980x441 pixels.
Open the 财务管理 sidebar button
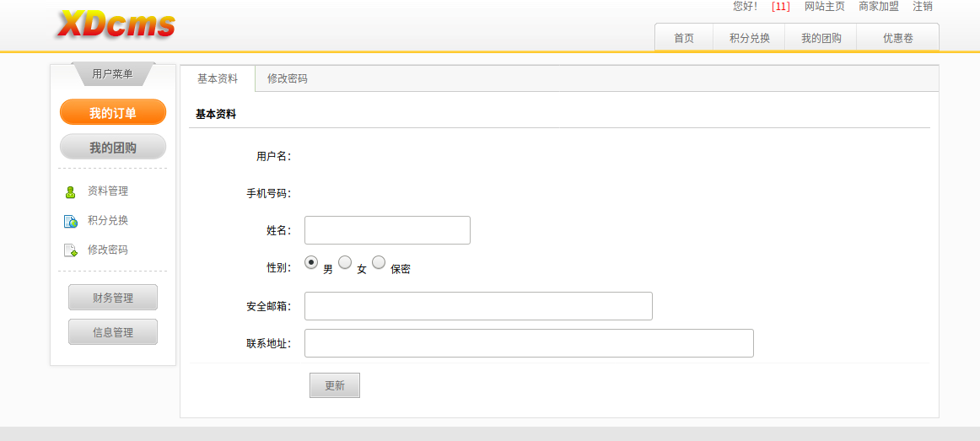pos(113,298)
